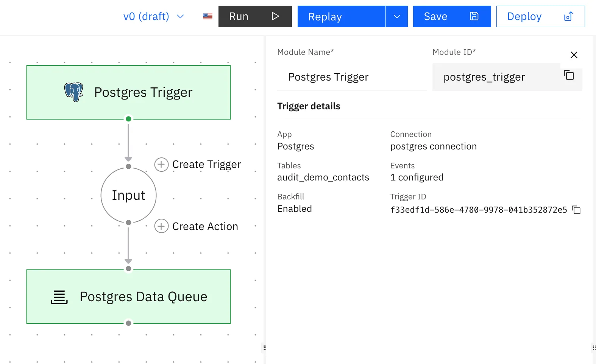
Task: Click the audit_demo_contacts table value
Action: [323, 177]
